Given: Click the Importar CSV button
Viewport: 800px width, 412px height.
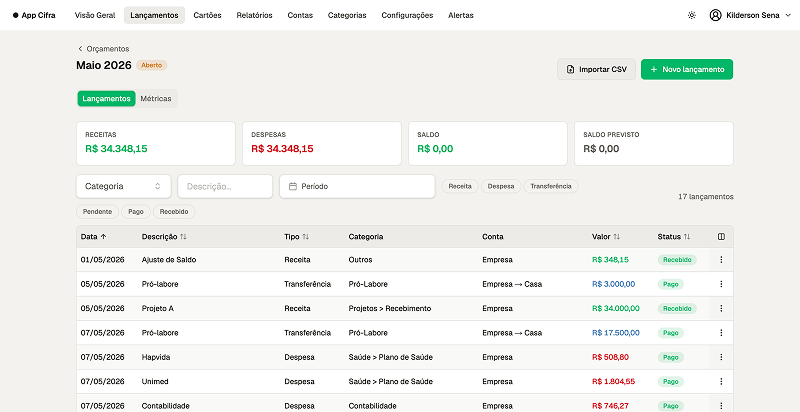Looking at the screenshot, I should pos(596,69).
